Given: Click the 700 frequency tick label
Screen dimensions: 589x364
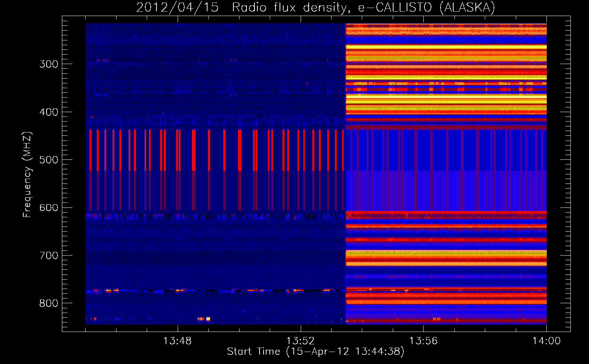Looking at the screenshot, I should point(49,256).
